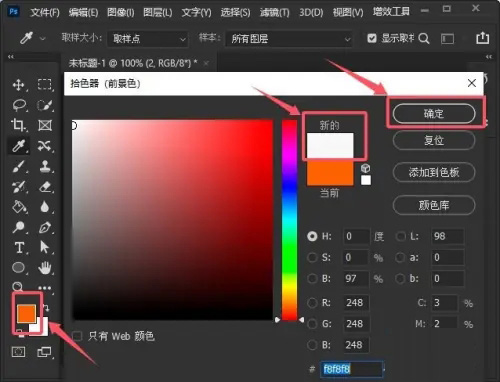This screenshot has width=500, height=382.
Task: Open the 取样大小 dropdown showing 取样点
Action: pyautogui.click(x=148, y=39)
